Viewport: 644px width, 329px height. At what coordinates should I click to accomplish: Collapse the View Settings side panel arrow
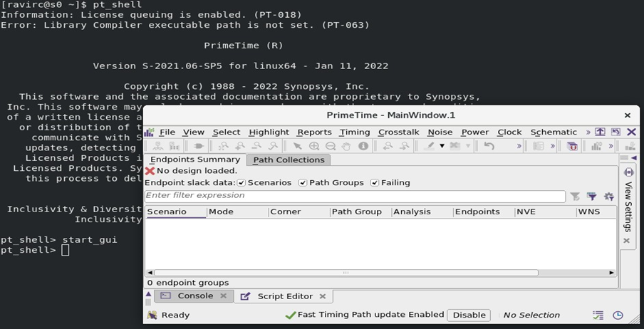pos(634,158)
